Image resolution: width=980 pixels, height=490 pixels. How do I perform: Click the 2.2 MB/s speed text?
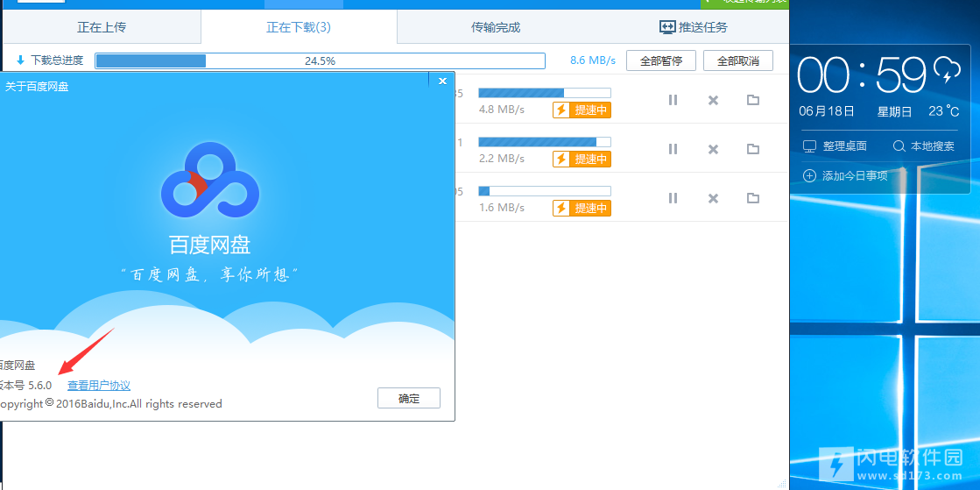coord(501,159)
